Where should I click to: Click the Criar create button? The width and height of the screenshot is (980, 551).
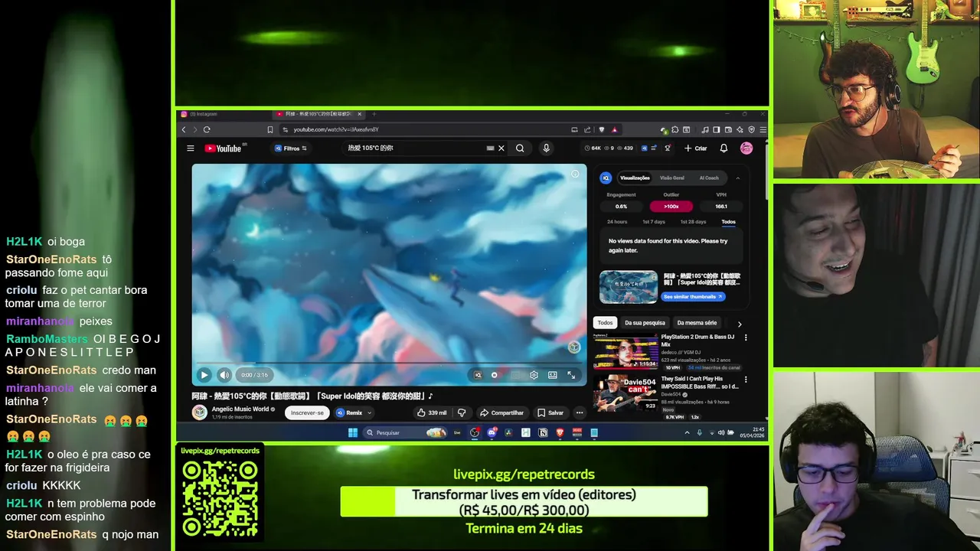tap(696, 148)
